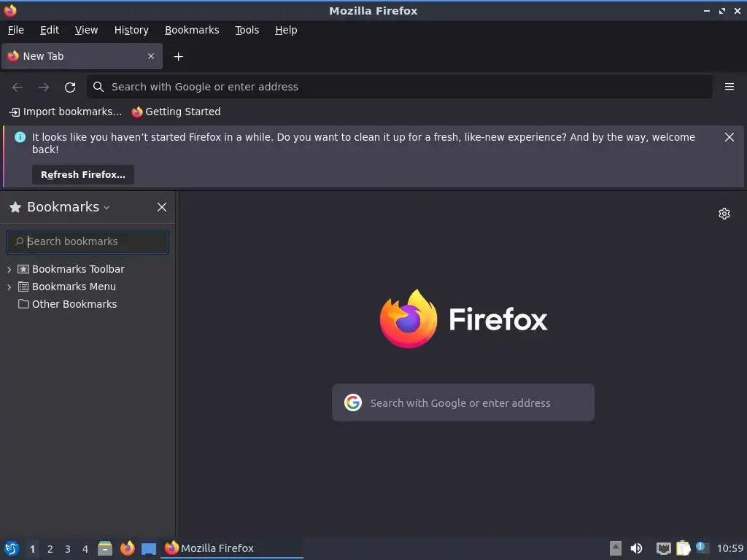Click the Firefox logo on new tab page

(463, 319)
